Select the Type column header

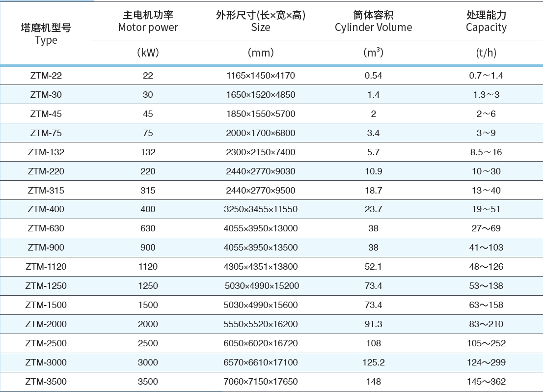point(46,34)
